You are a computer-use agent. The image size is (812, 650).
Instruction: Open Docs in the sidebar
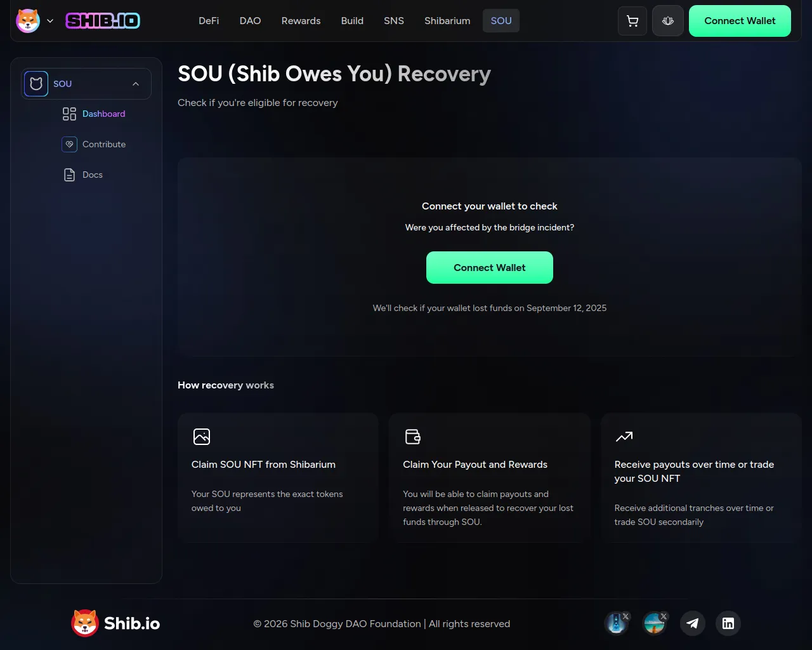tap(93, 175)
